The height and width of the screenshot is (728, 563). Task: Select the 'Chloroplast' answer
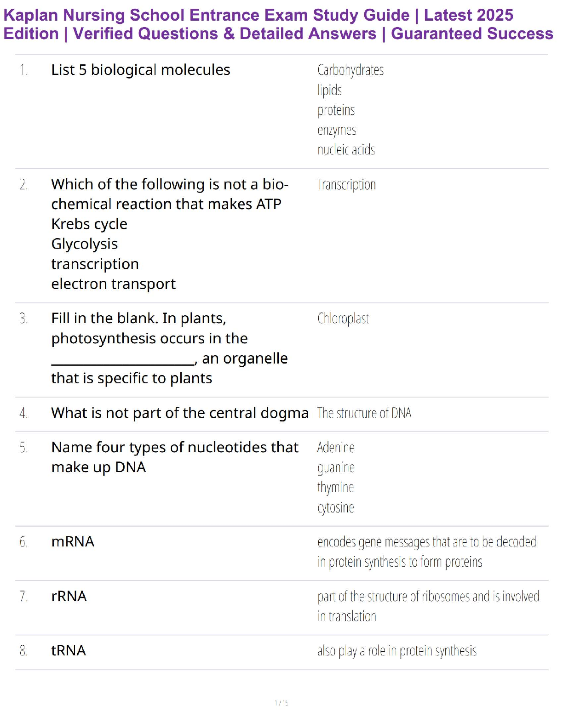[343, 318]
